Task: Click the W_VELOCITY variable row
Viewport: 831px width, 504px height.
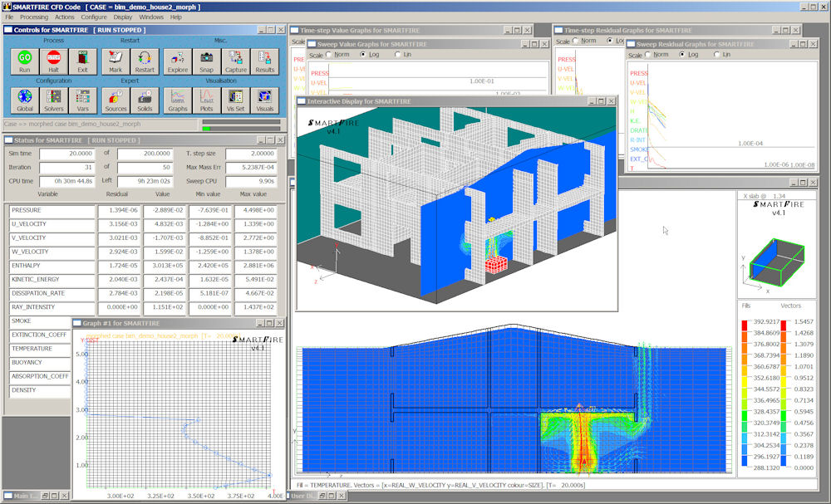Action: coord(52,252)
